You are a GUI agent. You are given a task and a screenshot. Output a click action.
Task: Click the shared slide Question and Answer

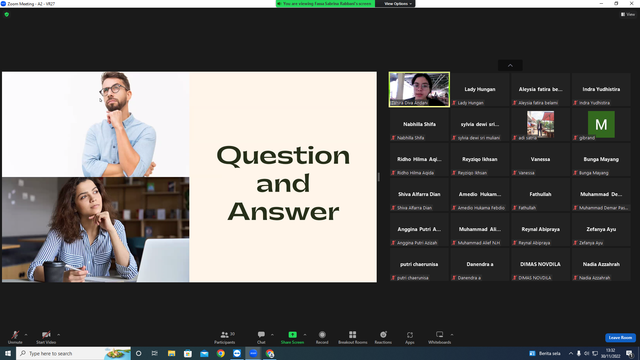click(189, 177)
